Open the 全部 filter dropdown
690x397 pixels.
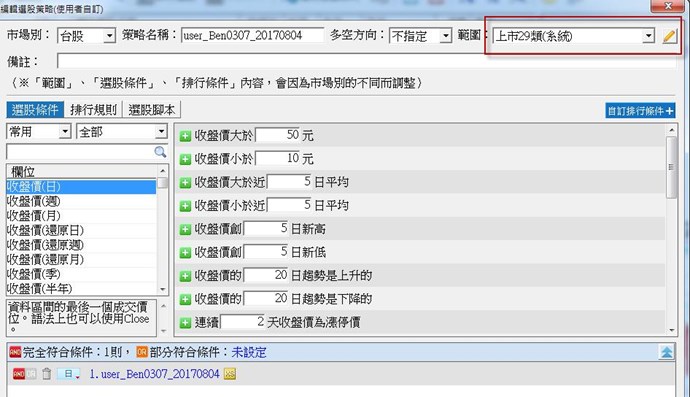coord(161,131)
